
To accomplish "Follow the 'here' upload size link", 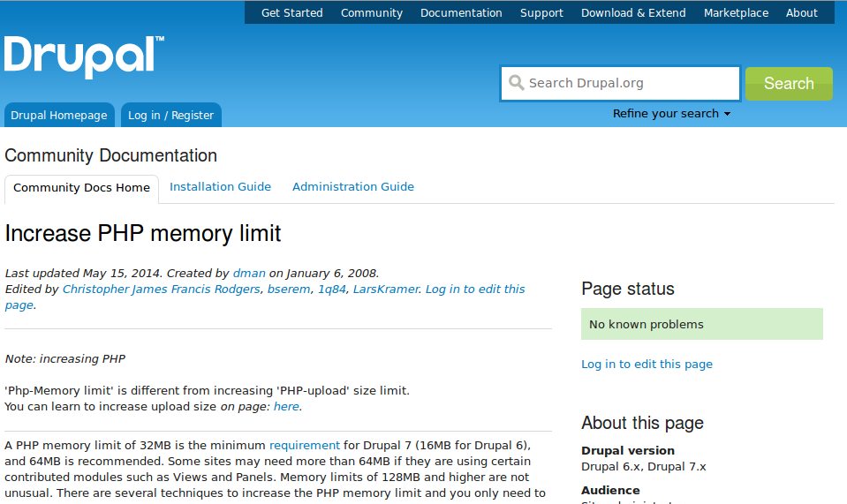I will tap(286, 406).
